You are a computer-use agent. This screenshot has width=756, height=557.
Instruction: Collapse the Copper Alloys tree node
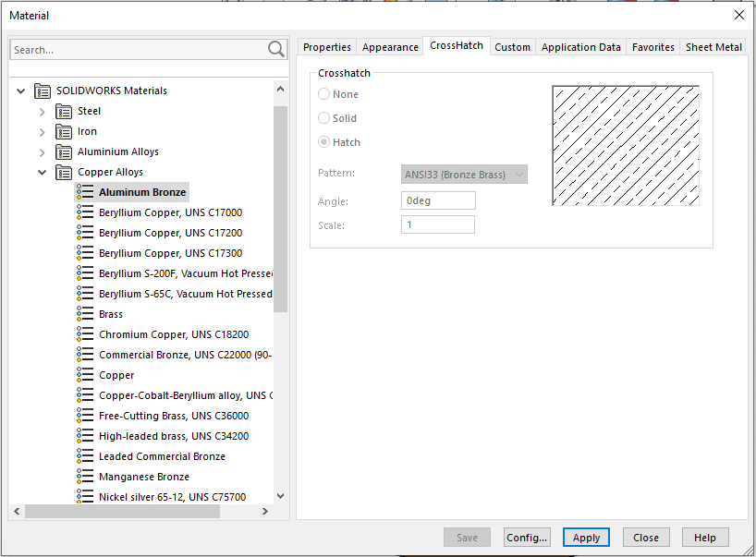click(42, 172)
